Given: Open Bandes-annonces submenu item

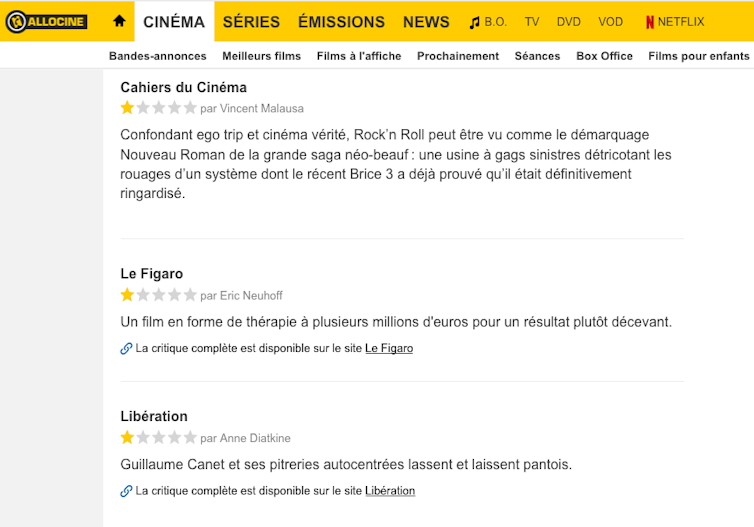Looking at the screenshot, I should point(158,56).
